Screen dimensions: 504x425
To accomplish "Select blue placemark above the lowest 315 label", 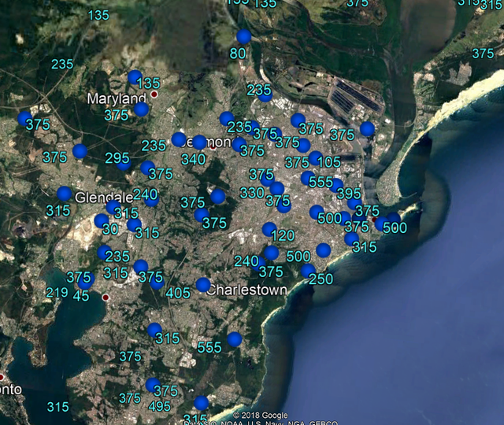I will tap(202, 403).
